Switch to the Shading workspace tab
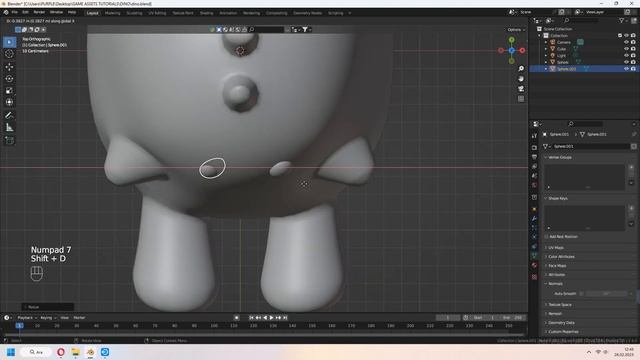The height and width of the screenshot is (360, 640). (x=207, y=13)
